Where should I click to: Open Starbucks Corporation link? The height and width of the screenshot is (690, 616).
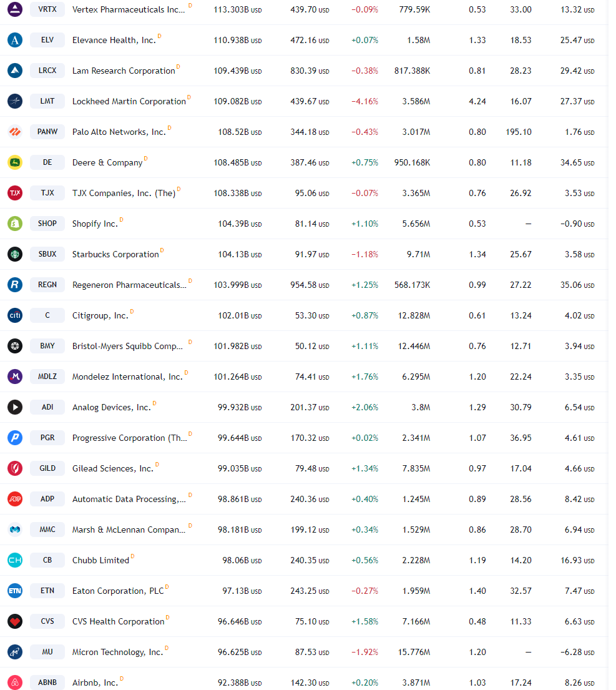115,254
